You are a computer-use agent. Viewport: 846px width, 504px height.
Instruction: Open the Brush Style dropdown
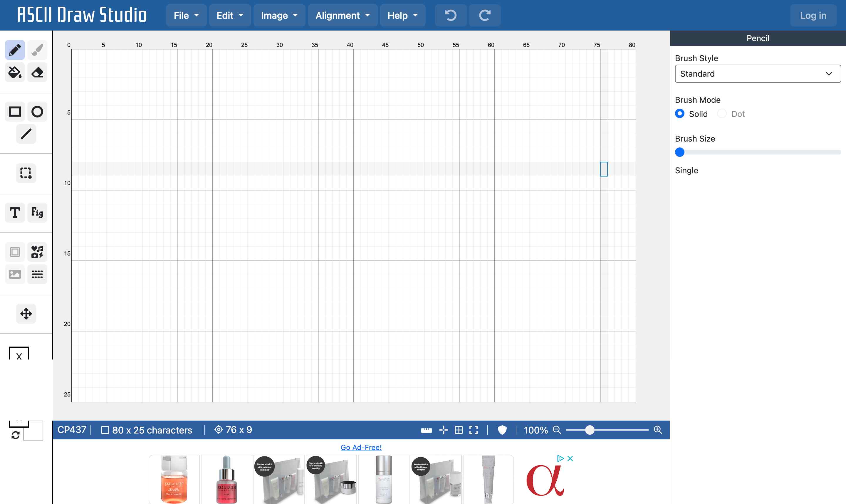[758, 74]
